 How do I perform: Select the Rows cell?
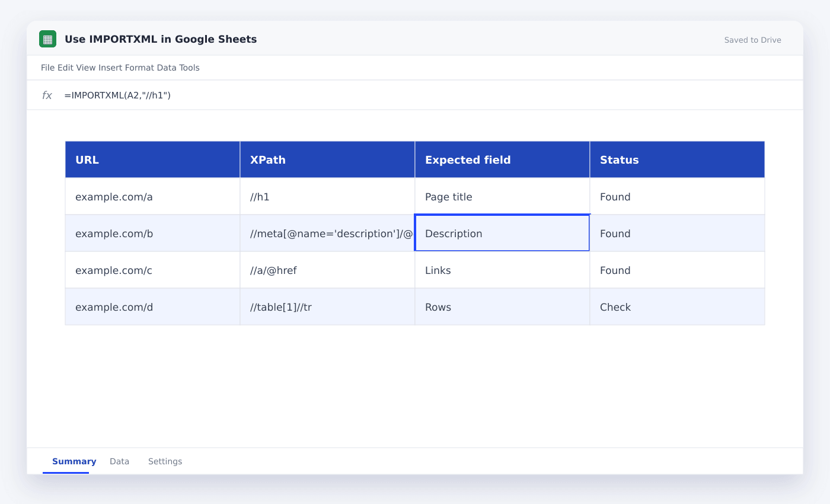click(x=502, y=307)
